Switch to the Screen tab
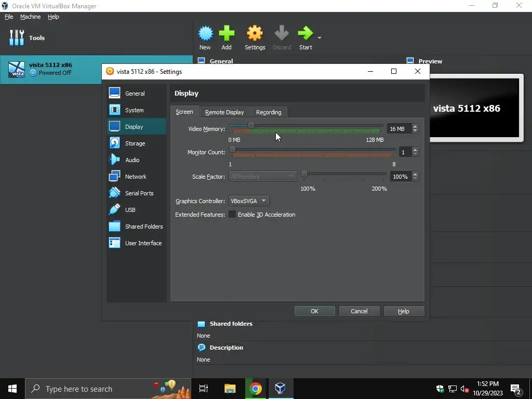Image resolution: width=532 pixels, height=399 pixels. [x=184, y=112]
